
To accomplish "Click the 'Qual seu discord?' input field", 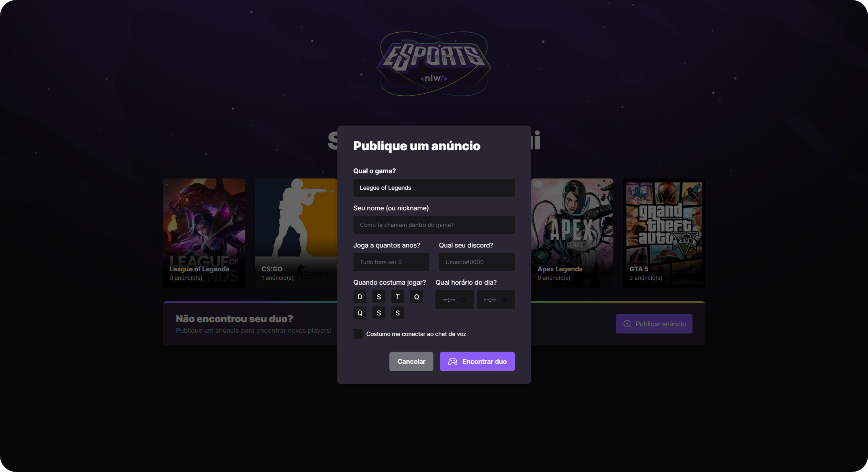I will (x=477, y=262).
